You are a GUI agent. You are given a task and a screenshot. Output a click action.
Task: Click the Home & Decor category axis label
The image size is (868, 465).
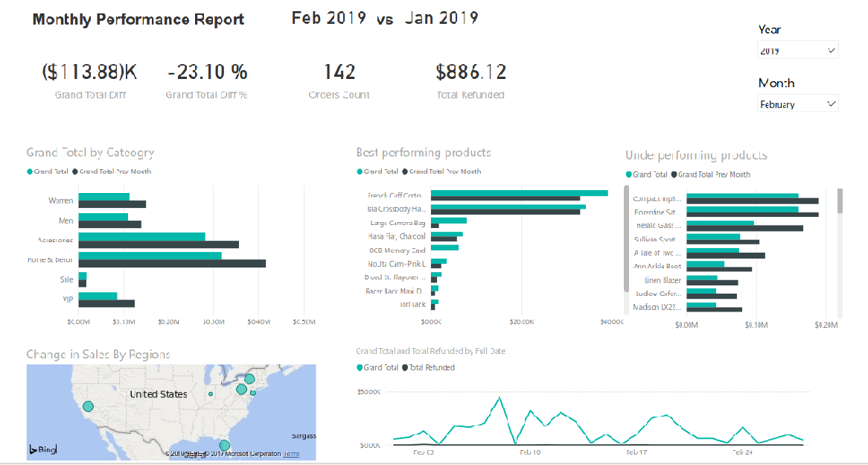pyautogui.click(x=51, y=259)
